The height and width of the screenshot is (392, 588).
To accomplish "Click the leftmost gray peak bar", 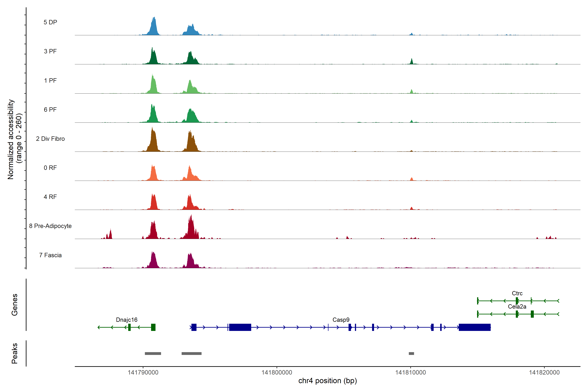I will click(153, 353).
